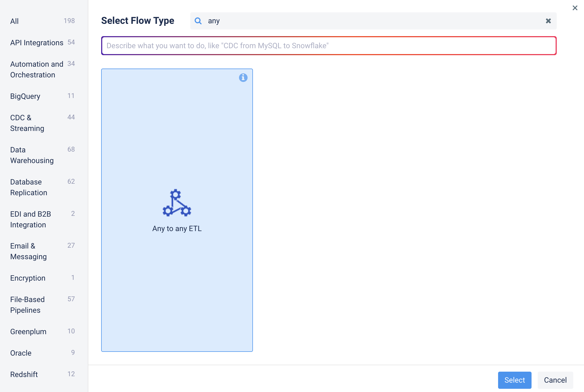The image size is (584, 392).
Task: Filter by All flow types
Action: pos(14,21)
